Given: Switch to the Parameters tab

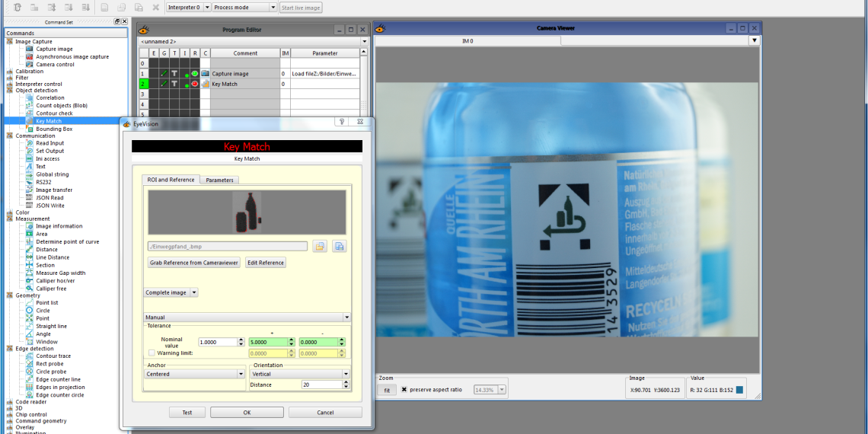Looking at the screenshot, I should [219, 180].
